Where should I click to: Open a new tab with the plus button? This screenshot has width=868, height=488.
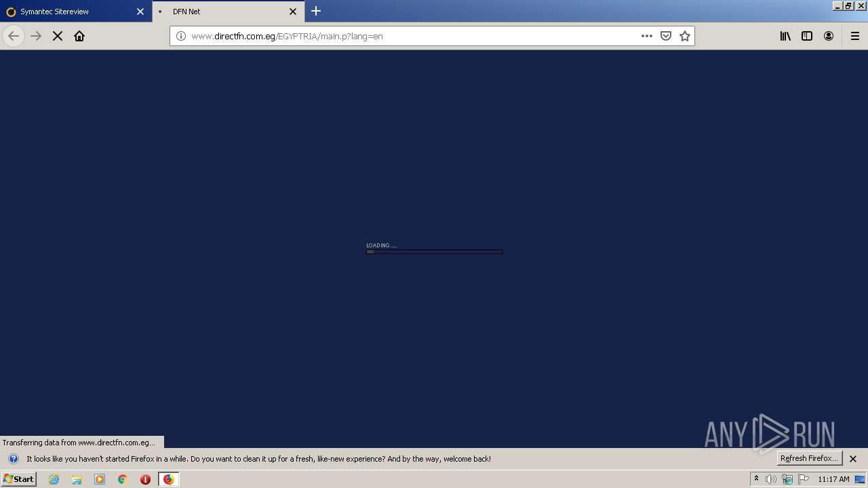316,11
